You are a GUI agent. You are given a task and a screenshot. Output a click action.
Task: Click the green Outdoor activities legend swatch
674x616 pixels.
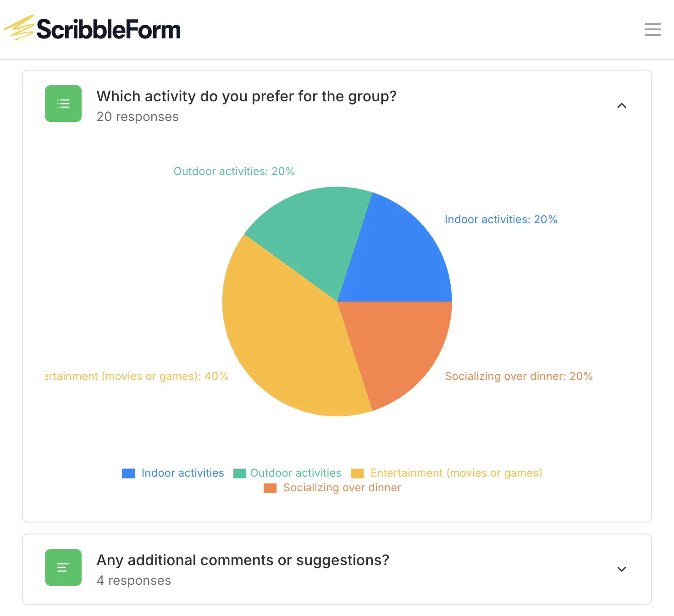click(x=240, y=473)
